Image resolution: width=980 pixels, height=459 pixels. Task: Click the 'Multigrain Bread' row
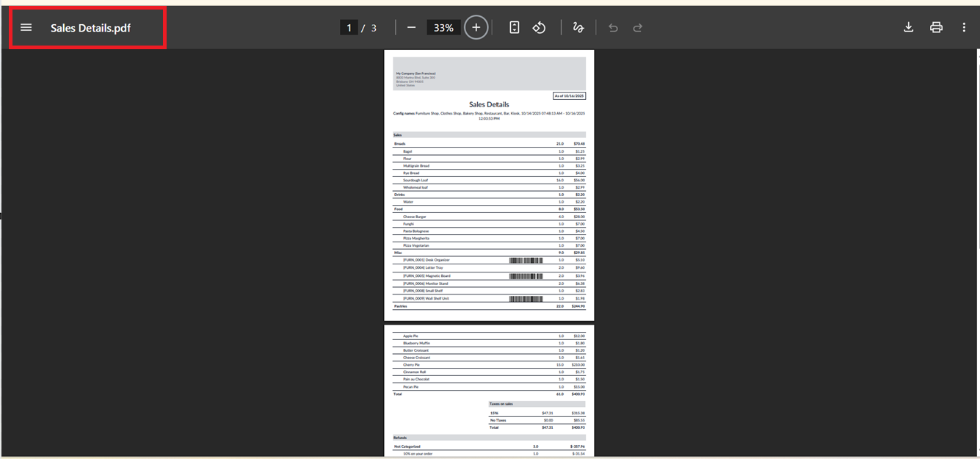tap(489, 166)
